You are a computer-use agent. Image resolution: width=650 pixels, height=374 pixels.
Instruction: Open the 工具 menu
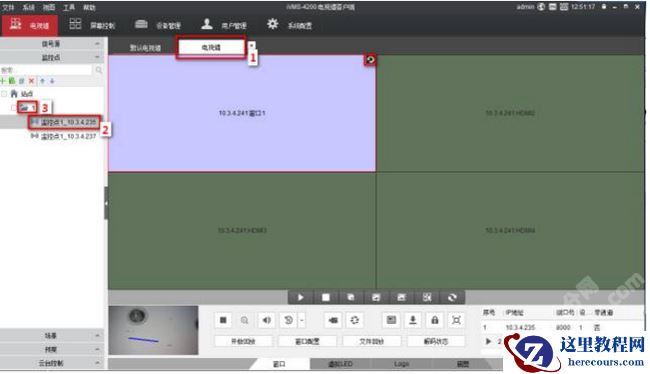(x=69, y=7)
